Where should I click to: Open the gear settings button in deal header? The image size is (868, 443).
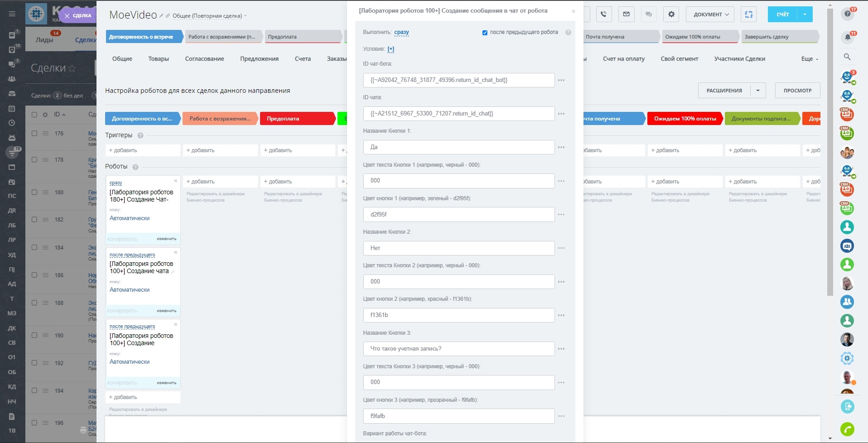point(671,14)
